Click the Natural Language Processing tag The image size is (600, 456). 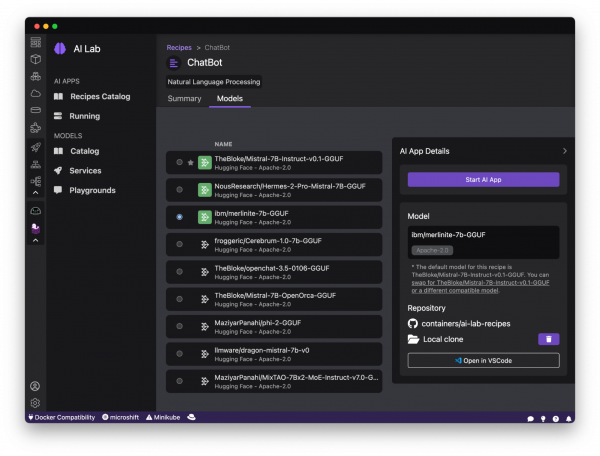tap(214, 82)
